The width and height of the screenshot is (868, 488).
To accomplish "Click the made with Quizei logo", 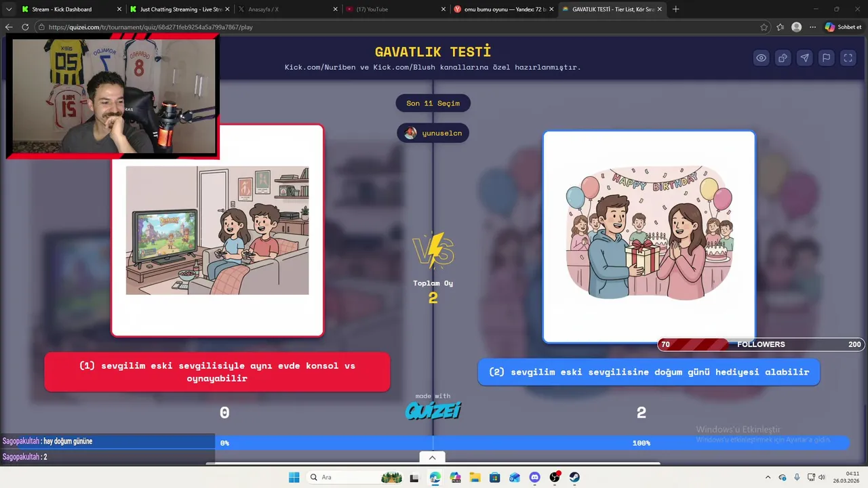I will [433, 407].
